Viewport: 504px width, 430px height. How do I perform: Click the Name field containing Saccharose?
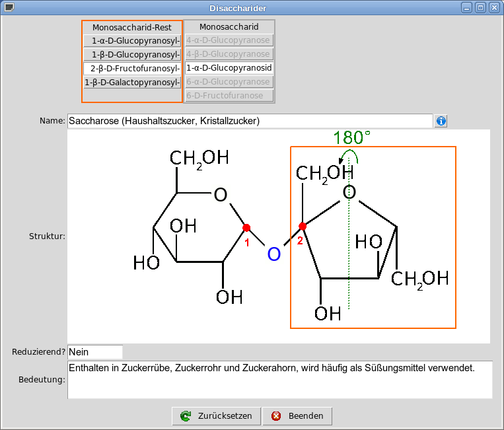click(250, 121)
